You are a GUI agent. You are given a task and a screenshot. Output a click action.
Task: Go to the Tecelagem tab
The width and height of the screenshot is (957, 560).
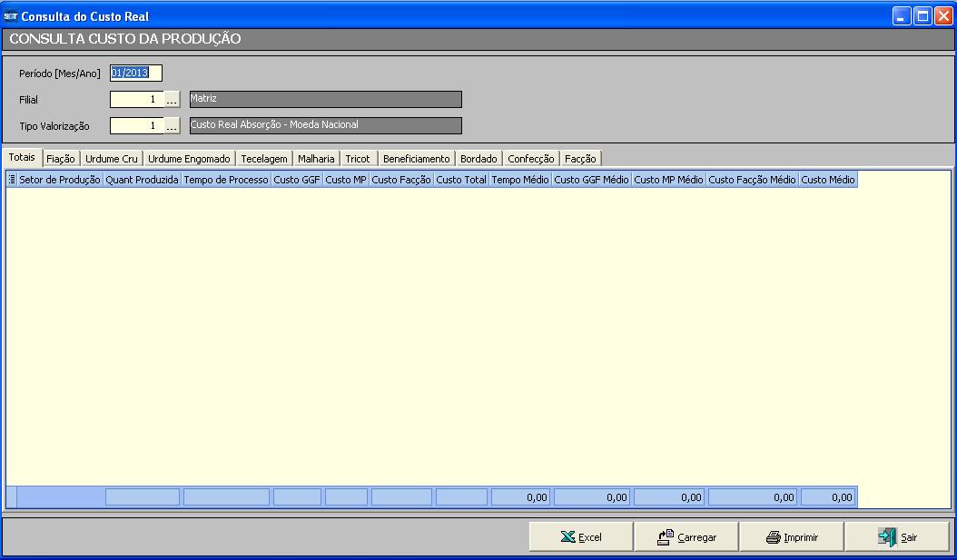(264, 159)
